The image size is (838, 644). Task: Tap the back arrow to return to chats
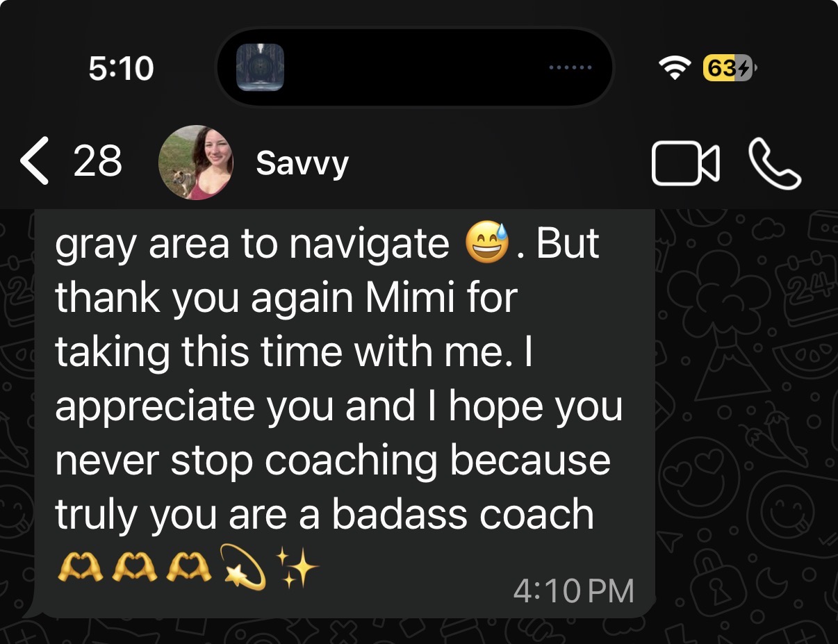pyautogui.click(x=35, y=161)
